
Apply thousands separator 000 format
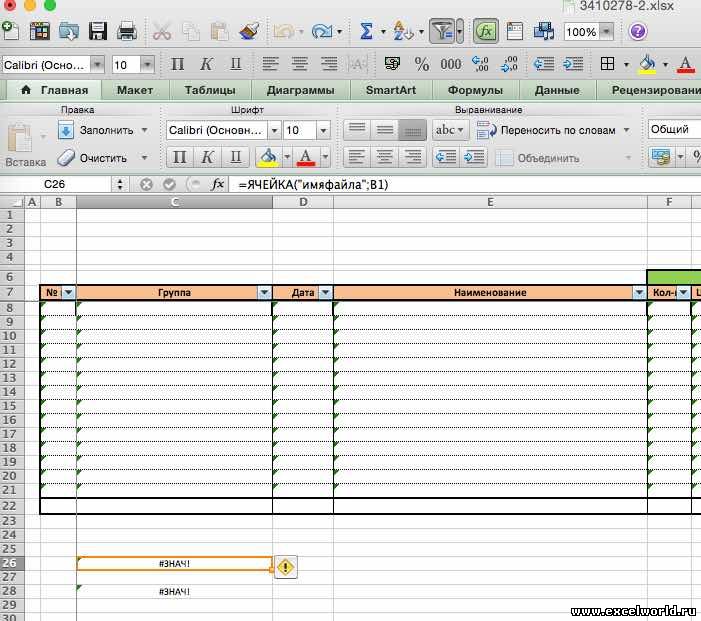[x=451, y=64]
